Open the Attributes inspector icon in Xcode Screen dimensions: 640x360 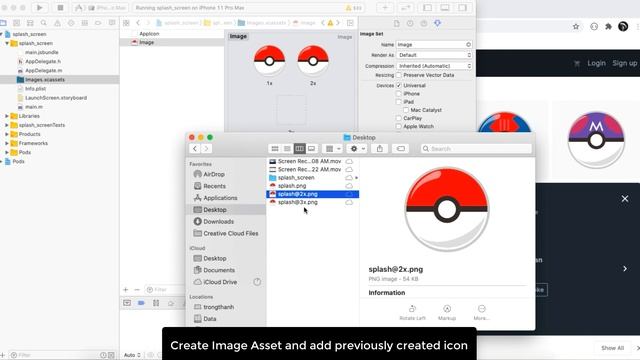(x=438, y=23)
